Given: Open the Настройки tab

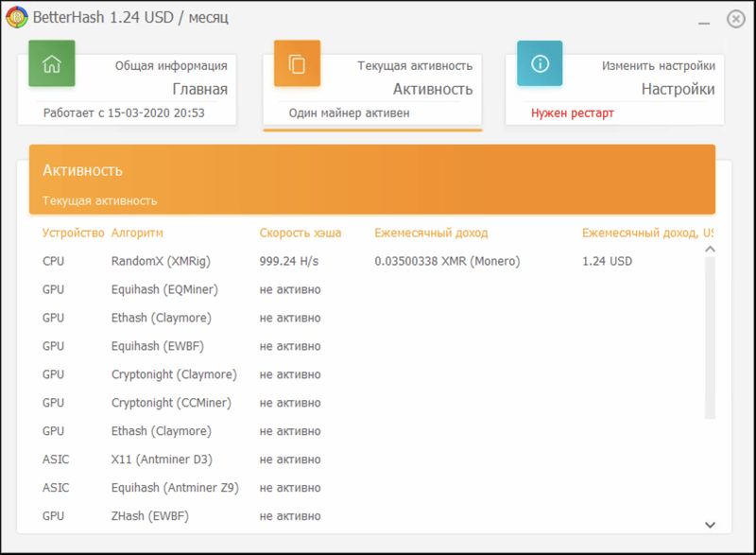Looking at the screenshot, I should [678, 89].
